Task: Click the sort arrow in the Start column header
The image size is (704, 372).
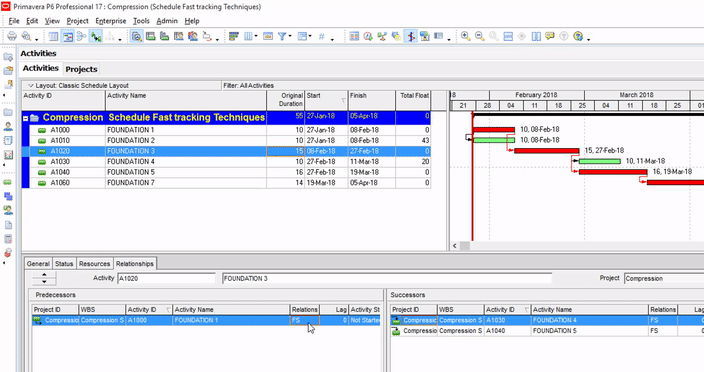Action: point(343,100)
